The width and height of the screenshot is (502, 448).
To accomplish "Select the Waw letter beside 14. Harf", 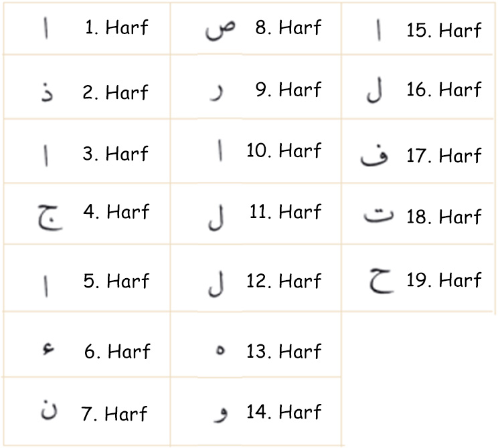I will point(221,414).
